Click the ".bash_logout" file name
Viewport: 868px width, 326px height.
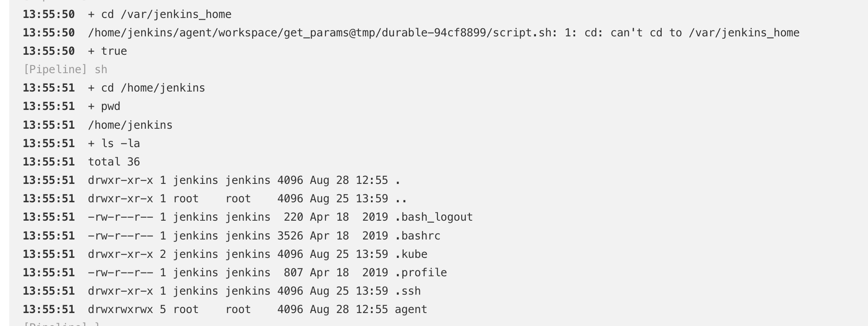(434, 217)
